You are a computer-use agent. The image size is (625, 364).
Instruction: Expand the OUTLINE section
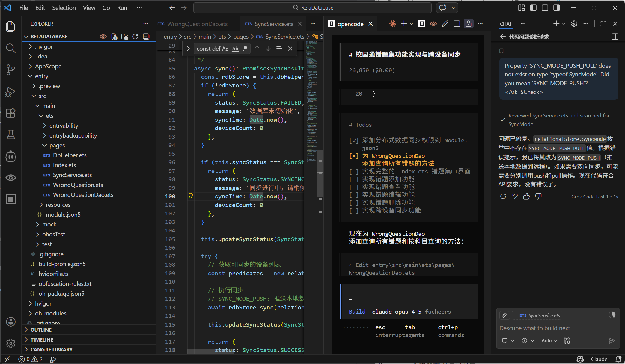coord(41,330)
